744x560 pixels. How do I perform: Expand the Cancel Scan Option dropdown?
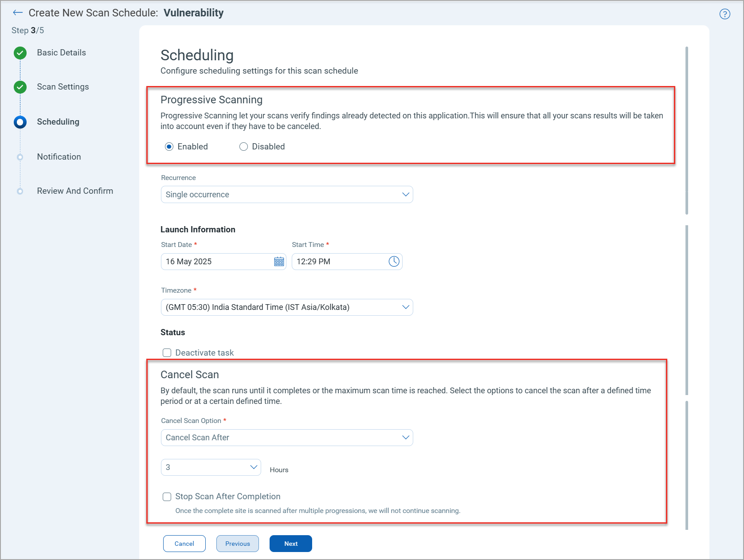(286, 437)
